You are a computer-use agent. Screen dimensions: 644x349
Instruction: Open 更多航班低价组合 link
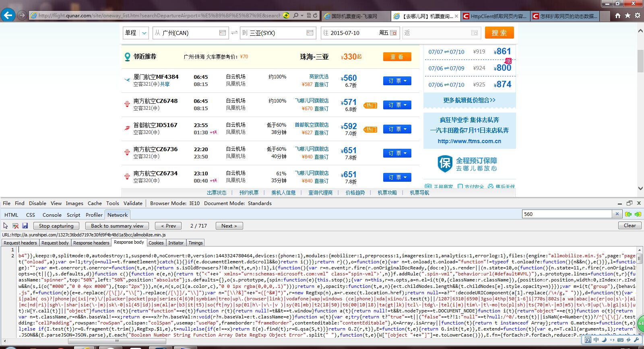[469, 100]
